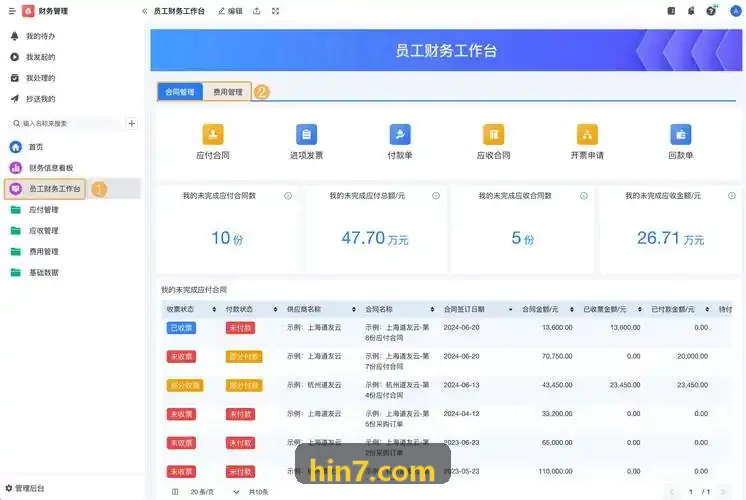This screenshot has width=746, height=500.
Task: Open contract 示例: 上海道友云-第8份应付合同
Action: 397,333
